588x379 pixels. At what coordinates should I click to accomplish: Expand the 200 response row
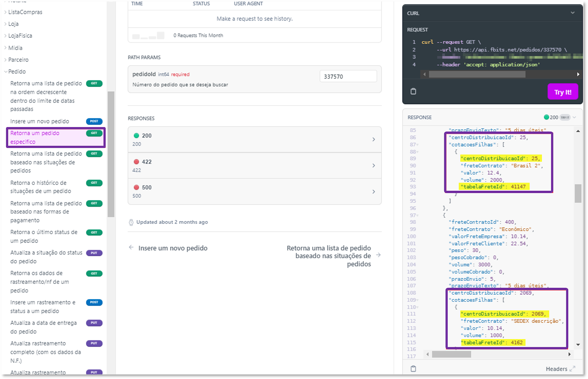click(255, 140)
